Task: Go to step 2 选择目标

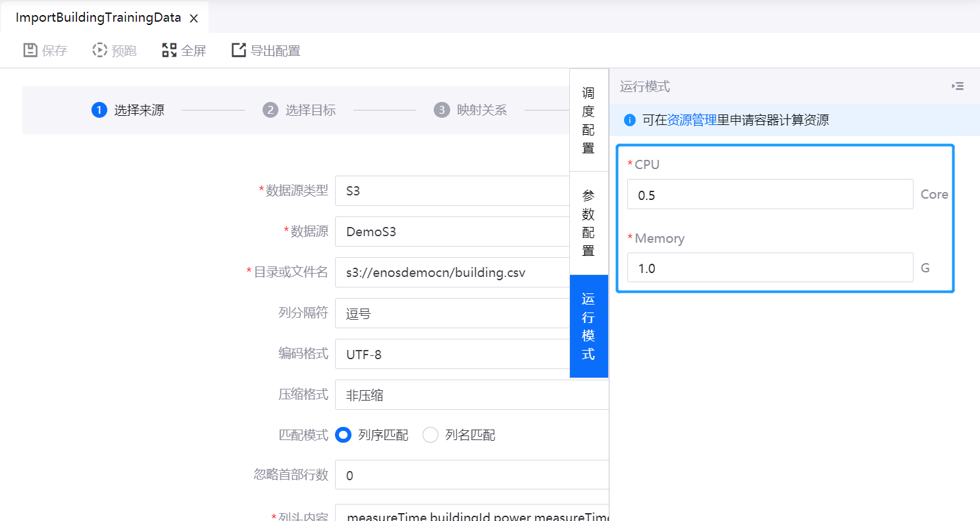Action: coord(299,110)
